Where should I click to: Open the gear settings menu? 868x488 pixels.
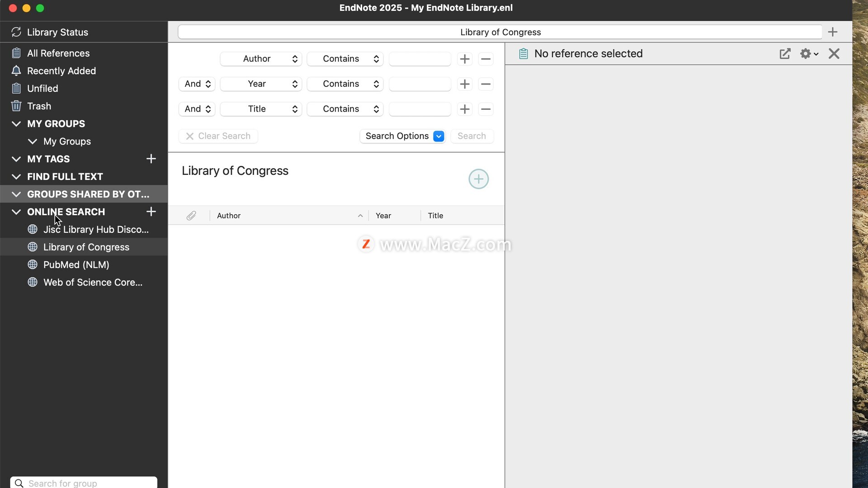point(809,54)
